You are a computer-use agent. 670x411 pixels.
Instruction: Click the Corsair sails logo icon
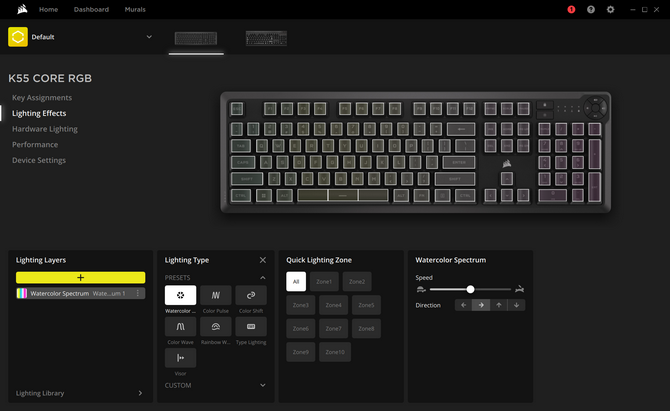point(22,9)
